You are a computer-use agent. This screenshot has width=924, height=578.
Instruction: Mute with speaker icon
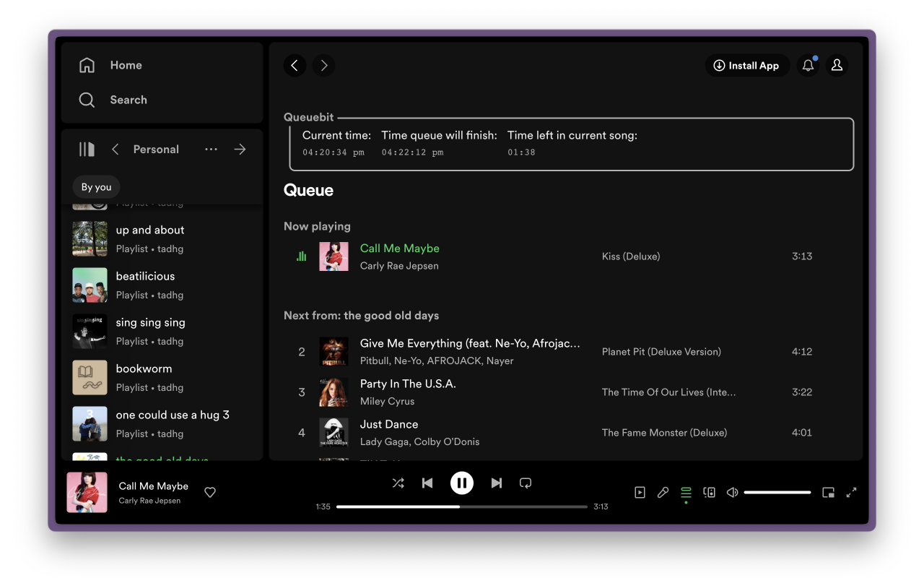tap(732, 493)
